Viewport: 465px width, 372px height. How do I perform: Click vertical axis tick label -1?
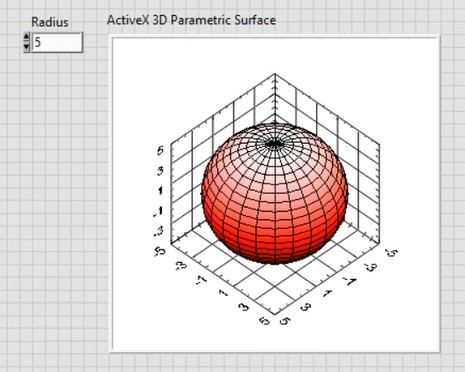(159, 211)
